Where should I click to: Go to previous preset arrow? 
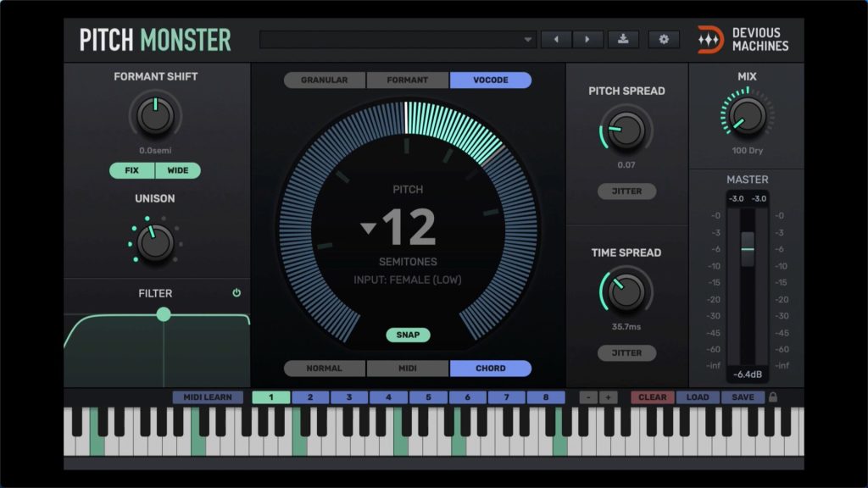pos(556,39)
